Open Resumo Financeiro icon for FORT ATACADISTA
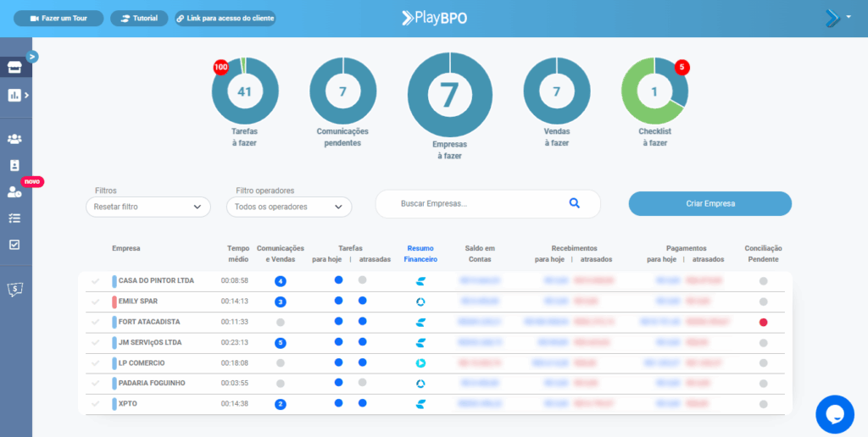Screen dimensions: 868x437 click(x=420, y=322)
